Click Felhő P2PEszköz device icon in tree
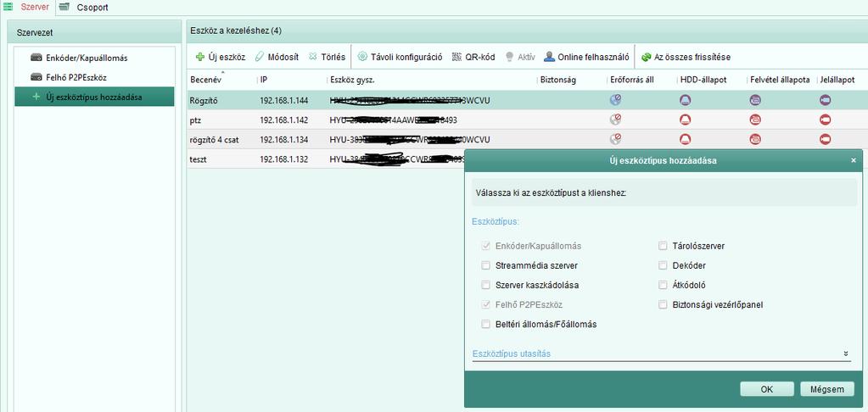This screenshot has width=868, height=412. click(x=36, y=77)
